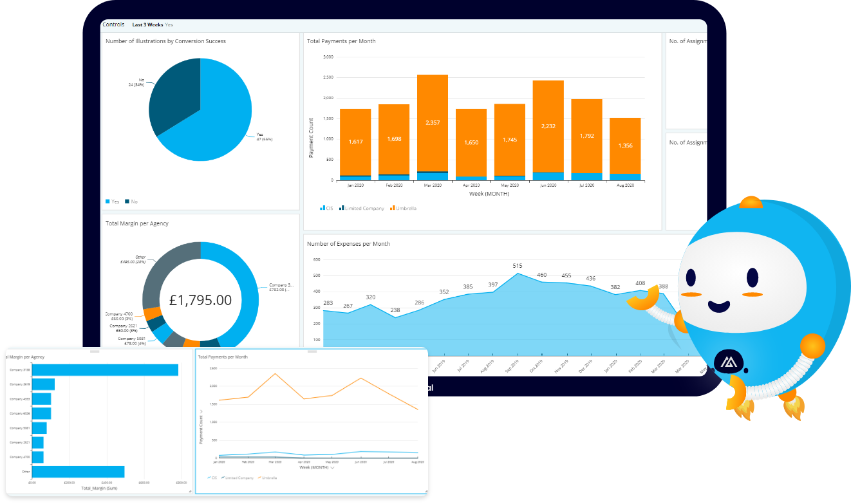Click the Other £495.00 donut label
851x504 pixels.
click(133, 259)
